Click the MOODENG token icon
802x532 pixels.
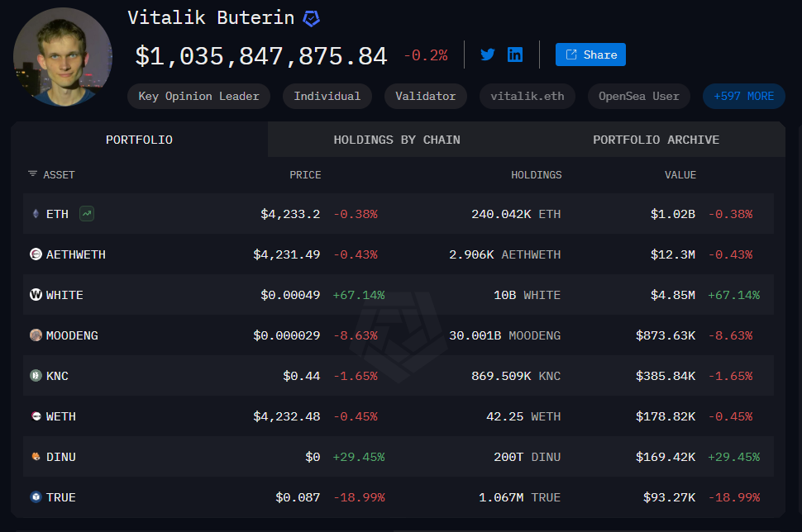pos(36,335)
